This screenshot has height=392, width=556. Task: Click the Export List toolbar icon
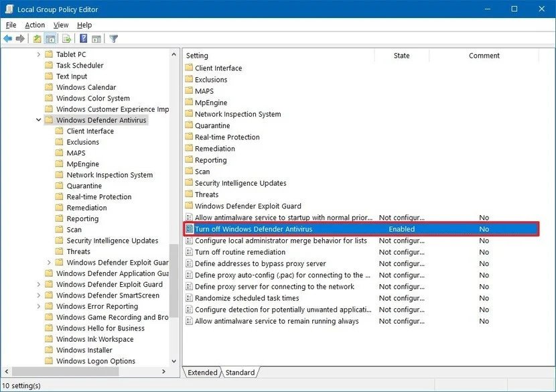[x=67, y=39]
